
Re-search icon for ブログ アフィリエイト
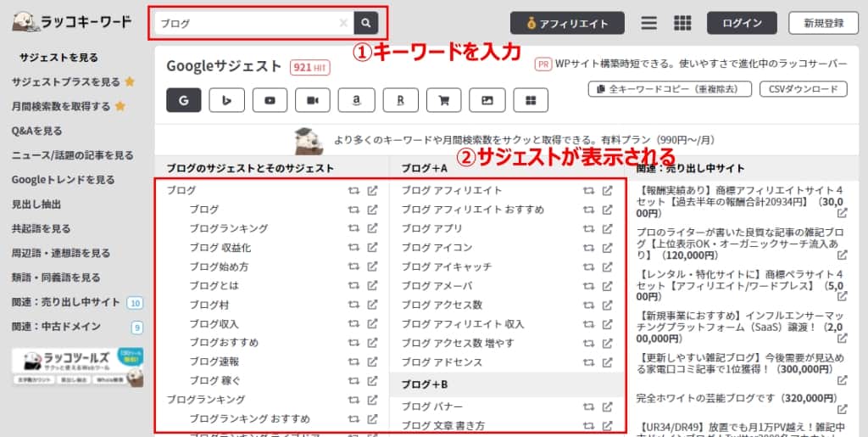[589, 191]
